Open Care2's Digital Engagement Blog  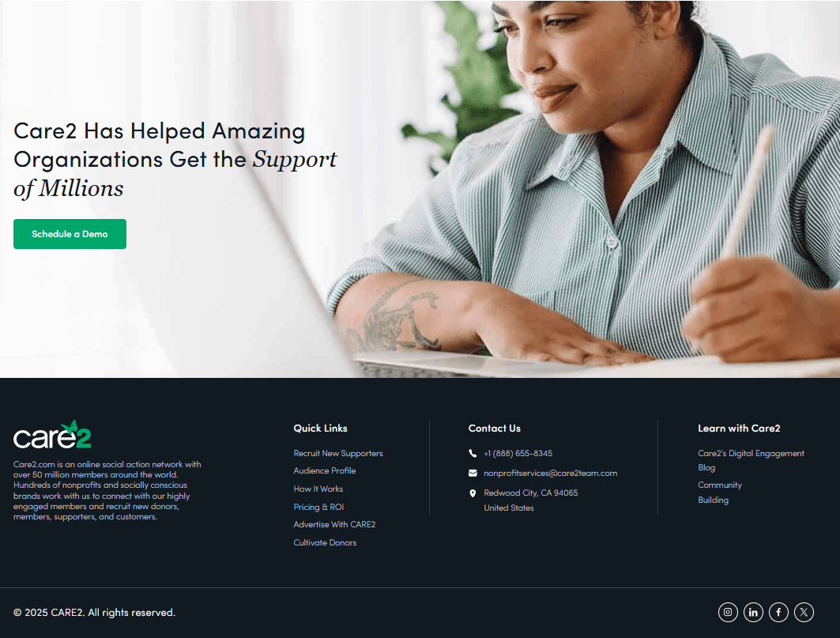(x=751, y=461)
